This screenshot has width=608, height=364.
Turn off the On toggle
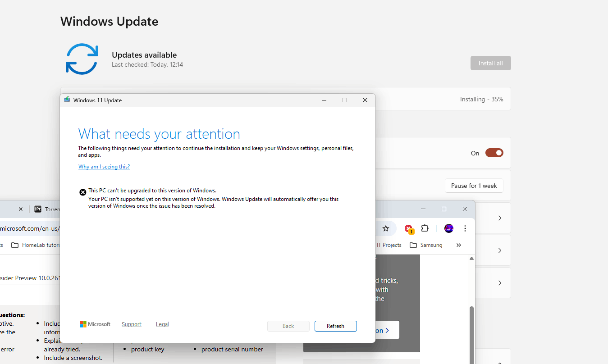coord(494,153)
